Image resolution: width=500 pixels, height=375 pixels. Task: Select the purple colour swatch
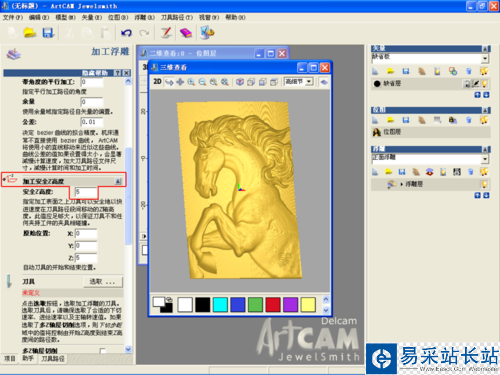click(x=290, y=305)
